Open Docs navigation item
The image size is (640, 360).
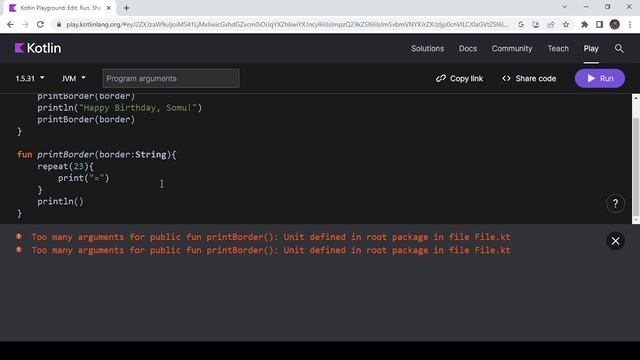click(468, 49)
